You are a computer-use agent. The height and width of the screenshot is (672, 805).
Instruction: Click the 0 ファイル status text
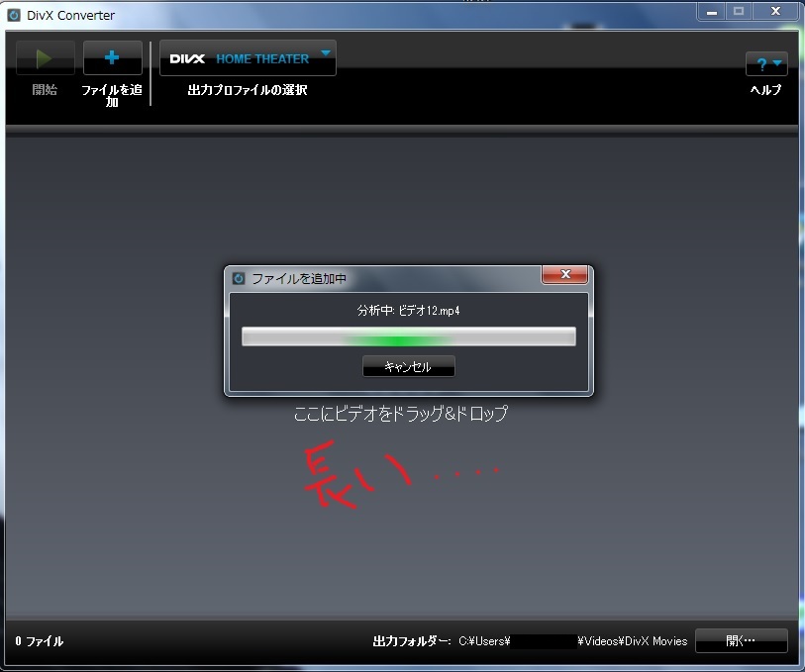39,641
